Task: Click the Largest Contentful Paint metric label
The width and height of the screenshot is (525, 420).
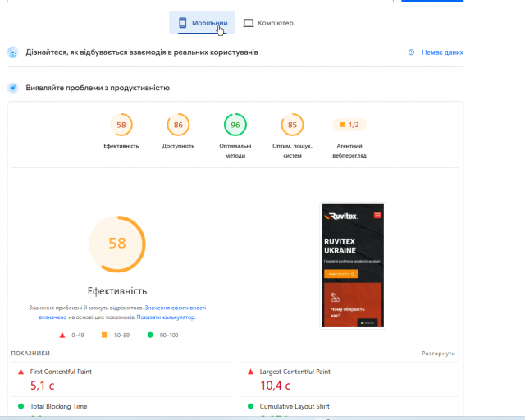Action: coord(295,372)
